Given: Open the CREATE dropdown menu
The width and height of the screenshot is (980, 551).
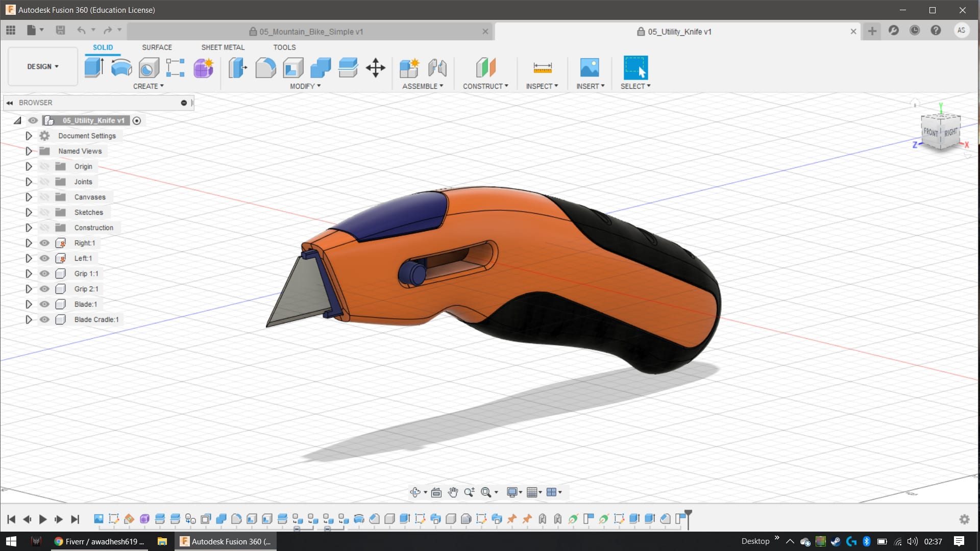Looking at the screenshot, I should point(149,86).
